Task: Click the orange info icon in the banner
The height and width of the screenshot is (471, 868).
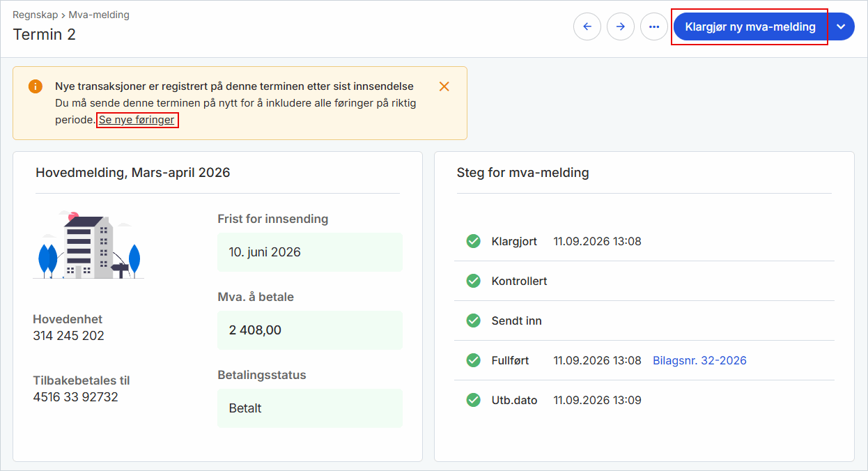Action: (x=36, y=86)
